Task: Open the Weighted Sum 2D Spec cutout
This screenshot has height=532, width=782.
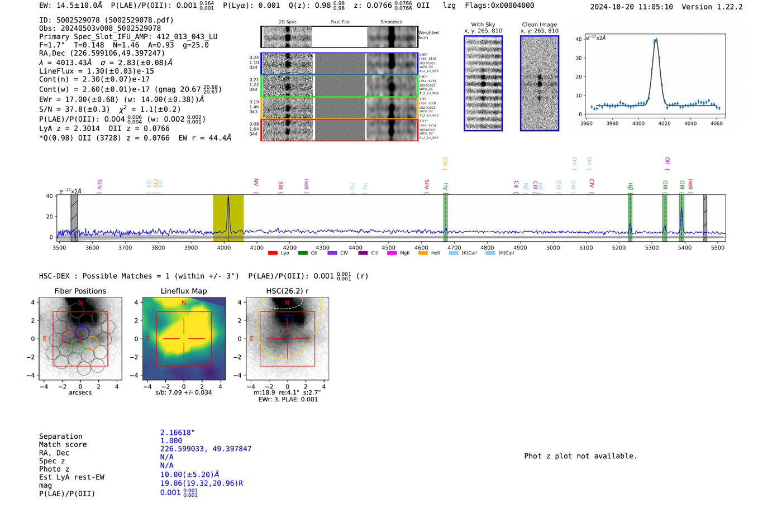Action: [x=287, y=37]
